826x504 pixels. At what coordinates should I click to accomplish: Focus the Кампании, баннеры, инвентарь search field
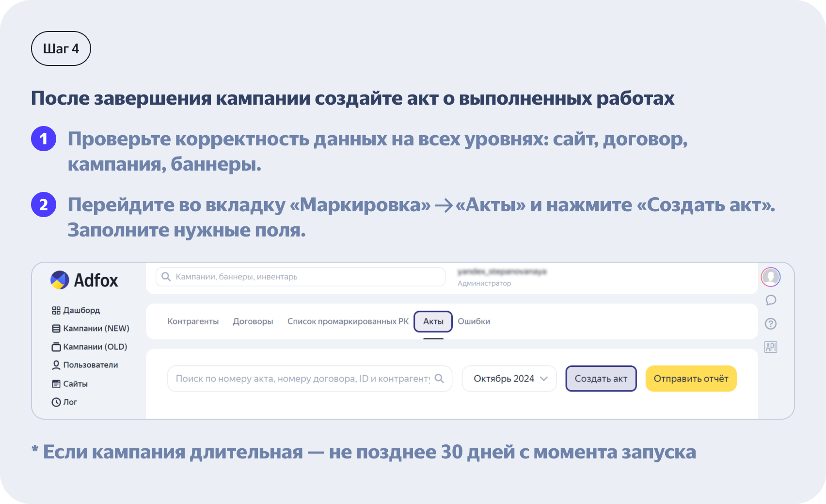[x=301, y=277]
